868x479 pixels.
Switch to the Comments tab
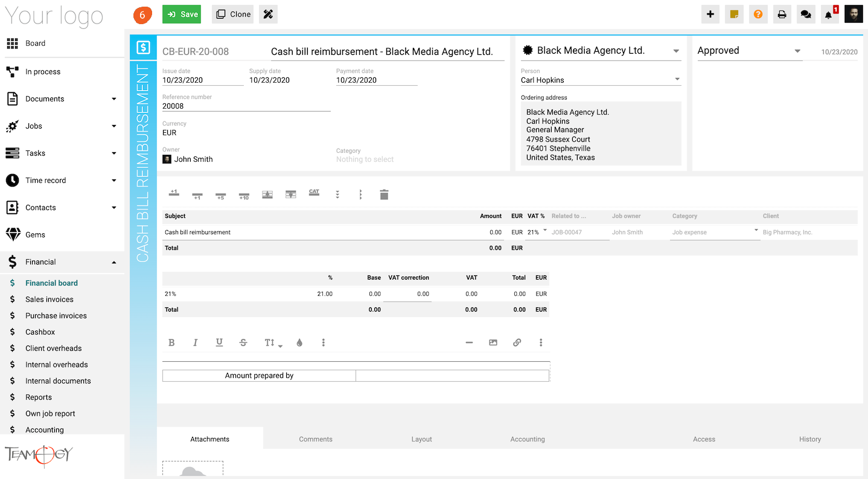316,439
